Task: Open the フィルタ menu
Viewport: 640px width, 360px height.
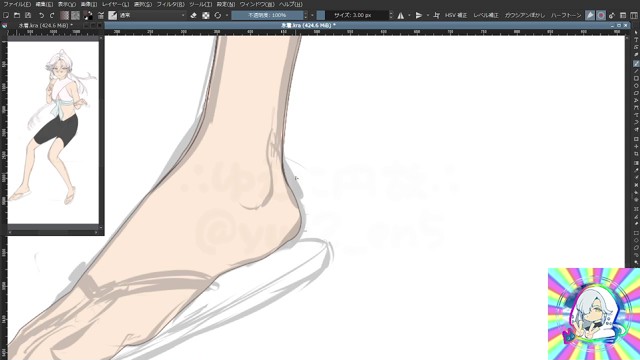Action: pyautogui.click(x=170, y=4)
